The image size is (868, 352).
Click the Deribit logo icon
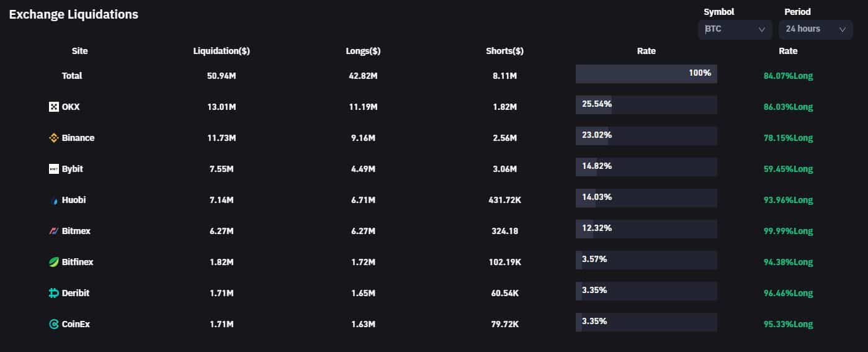pyautogui.click(x=54, y=293)
